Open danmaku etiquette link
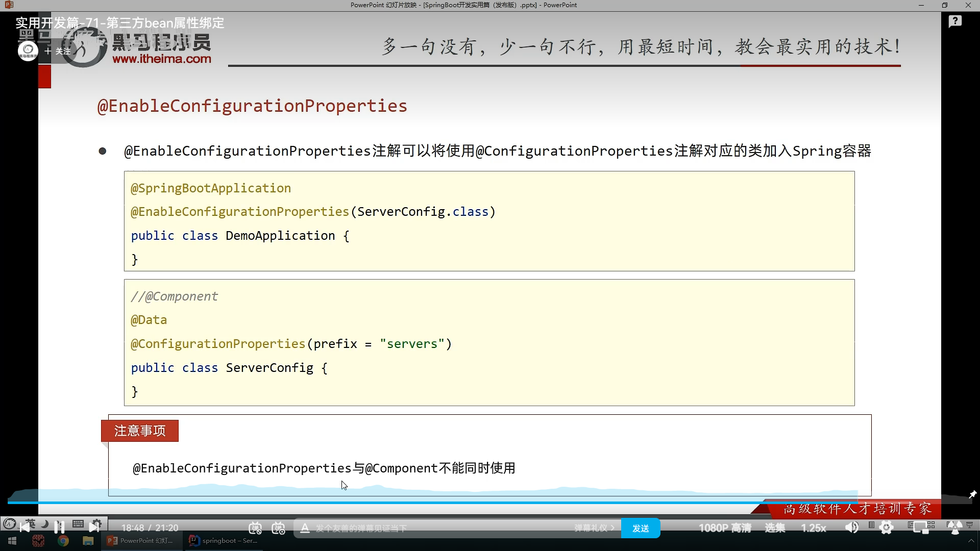980x551 pixels. pyautogui.click(x=594, y=528)
